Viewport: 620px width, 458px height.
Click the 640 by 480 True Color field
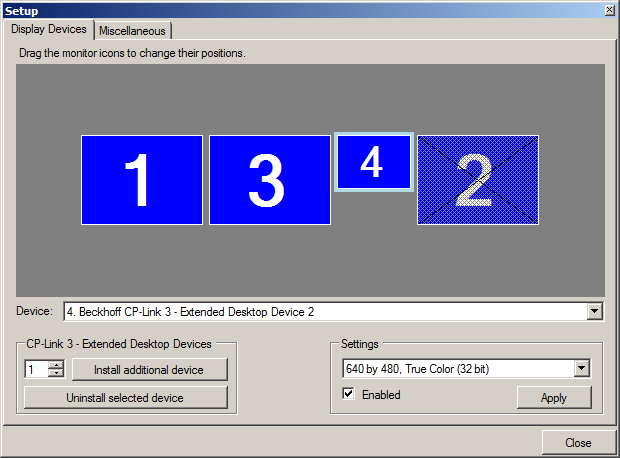(x=466, y=369)
